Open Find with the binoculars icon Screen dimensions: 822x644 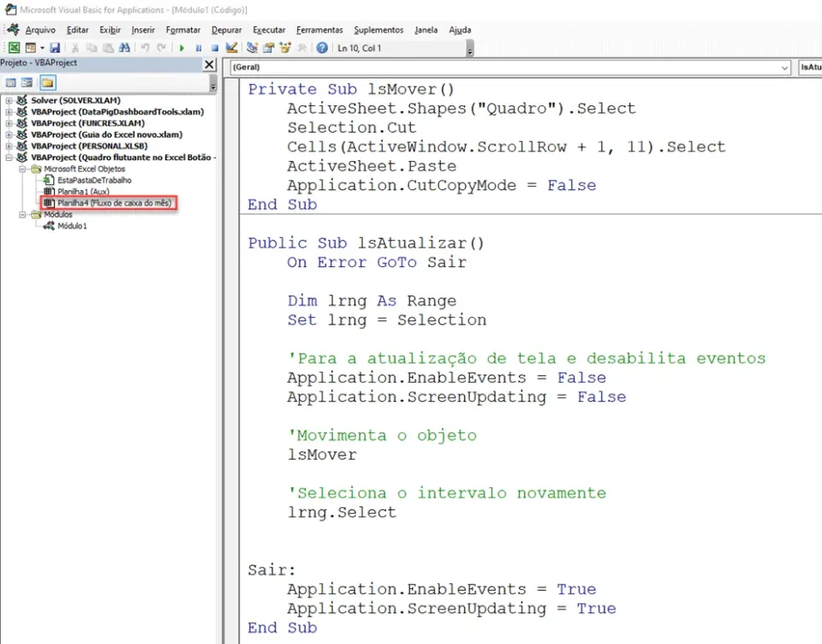tap(124, 48)
